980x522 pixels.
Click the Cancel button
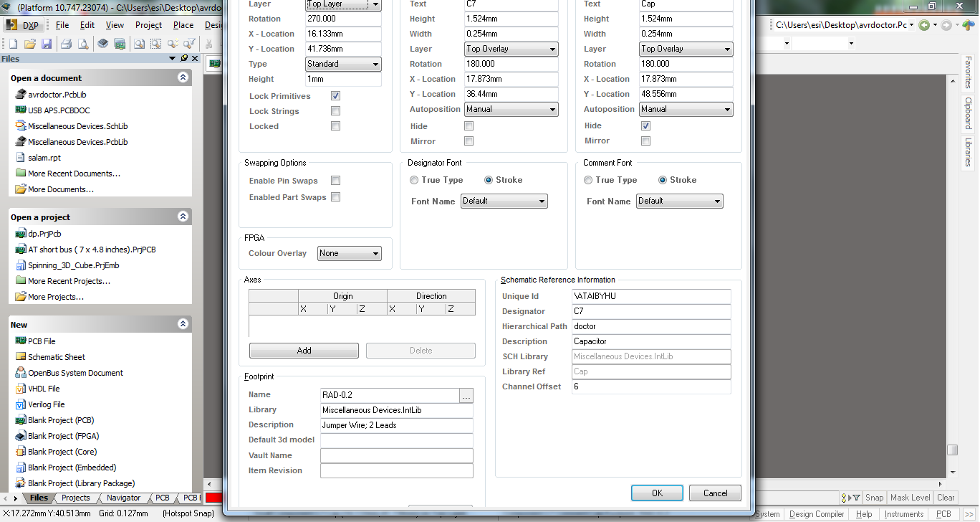pyautogui.click(x=715, y=493)
